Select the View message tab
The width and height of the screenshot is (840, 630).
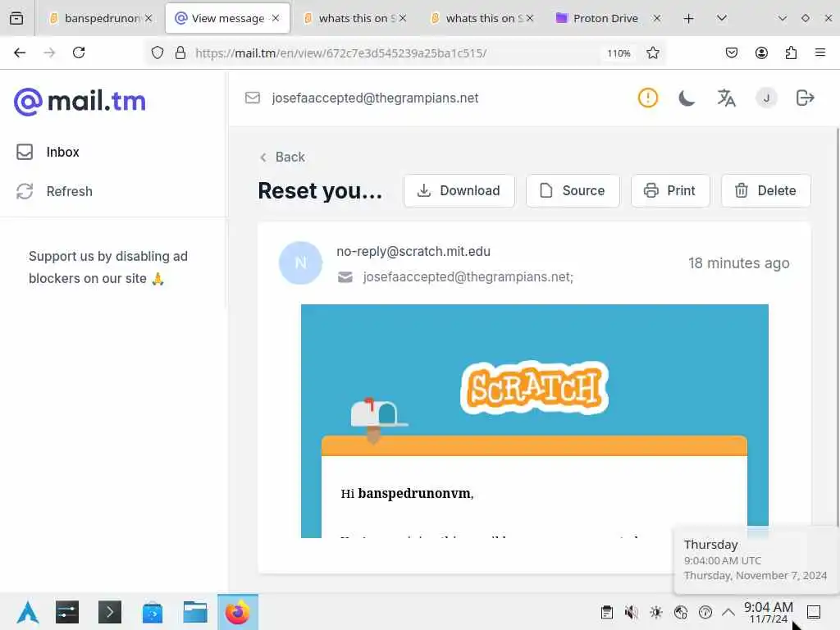click(x=228, y=18)
